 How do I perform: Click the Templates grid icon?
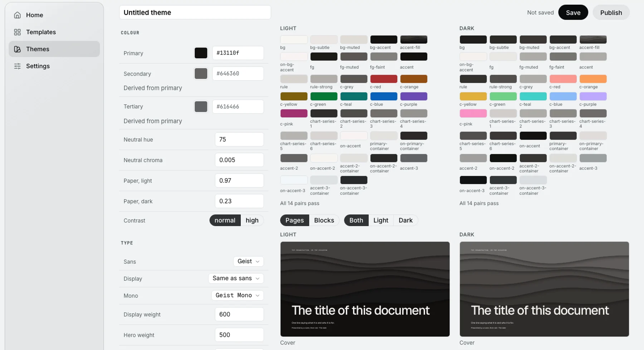tap(17, 32)
